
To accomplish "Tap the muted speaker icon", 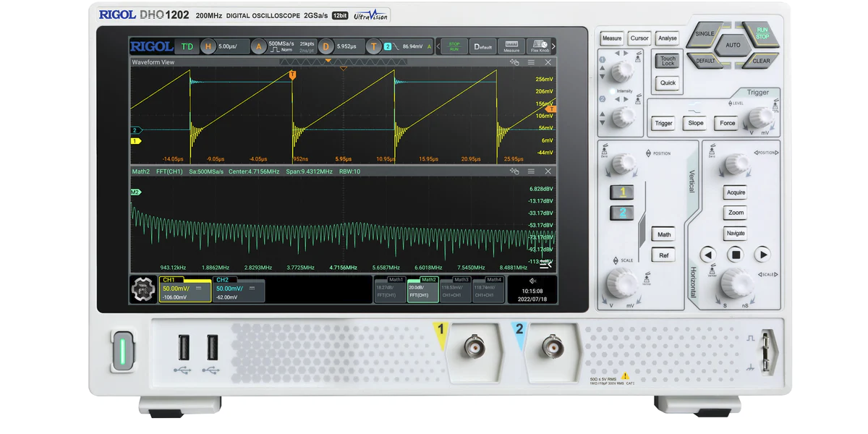I will pyautogui.click(x=532, y=281).
